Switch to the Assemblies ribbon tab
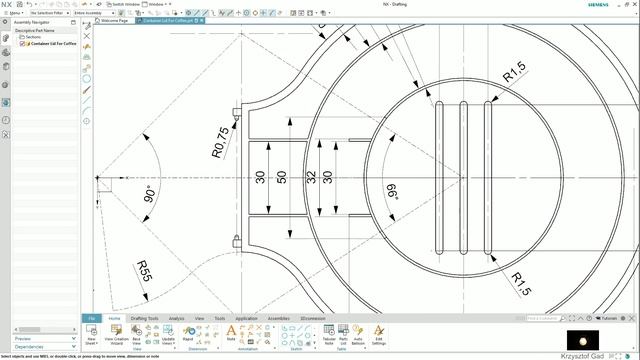This screenshot has height=360, width=640. (279, 318)
